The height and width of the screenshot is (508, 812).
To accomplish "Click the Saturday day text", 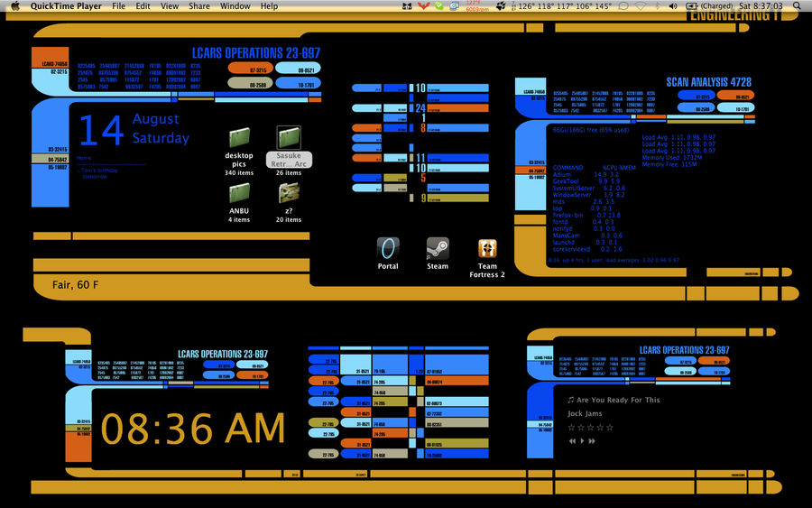I will click(x=161, y=138).
